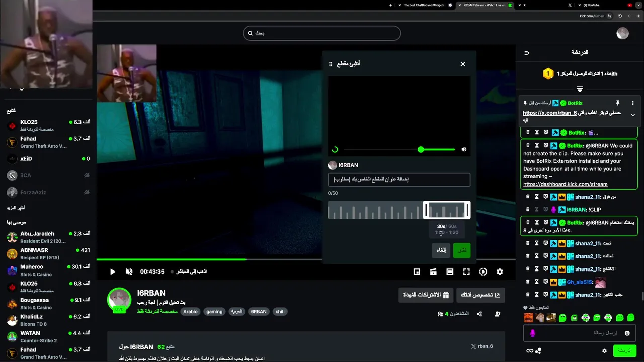Select the العربية tag chip
644x362 pixels.
pyautogui.click(x=236, y=312)
